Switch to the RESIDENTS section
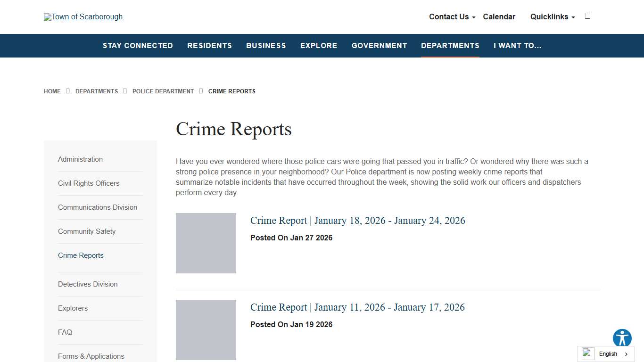 [x=209, y=46]
